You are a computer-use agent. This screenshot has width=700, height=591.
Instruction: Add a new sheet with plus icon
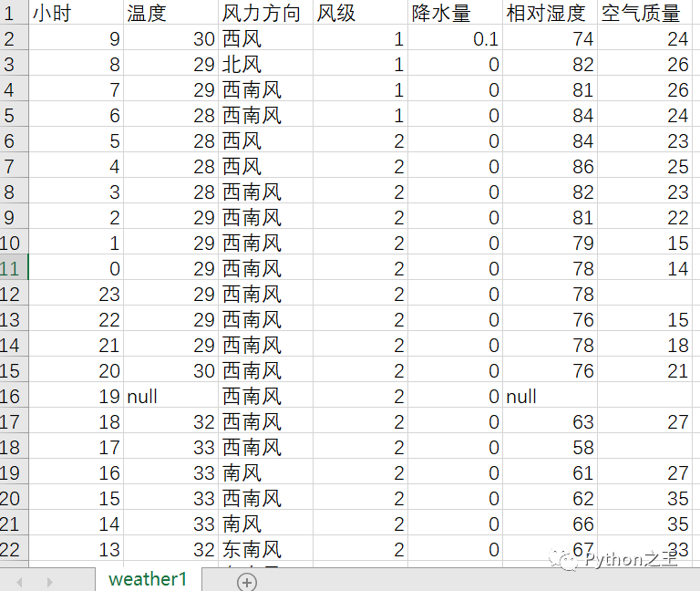tap(247, 582)
